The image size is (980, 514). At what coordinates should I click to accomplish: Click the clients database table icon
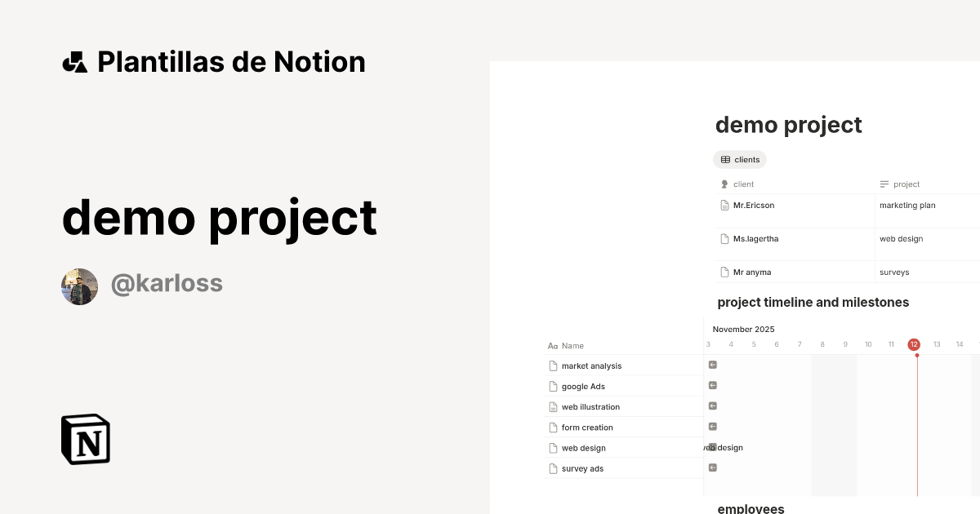pyautogui.click(x=725, y=159)
